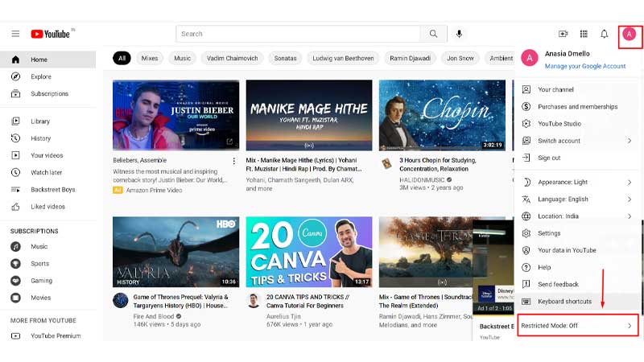
Task: Open HALIDONMUSIC channel link
Action: 422,179
